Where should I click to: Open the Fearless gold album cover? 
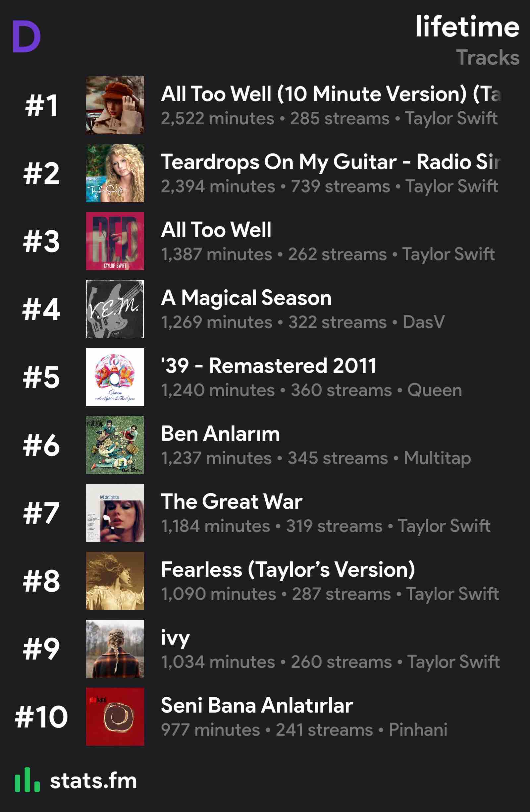[x=115, y=580]
